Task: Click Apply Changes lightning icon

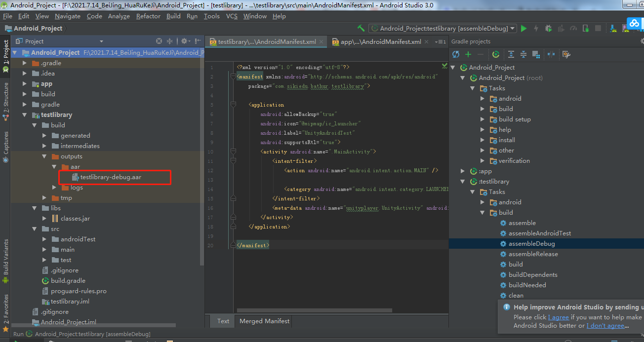Action: click(536, 29)
